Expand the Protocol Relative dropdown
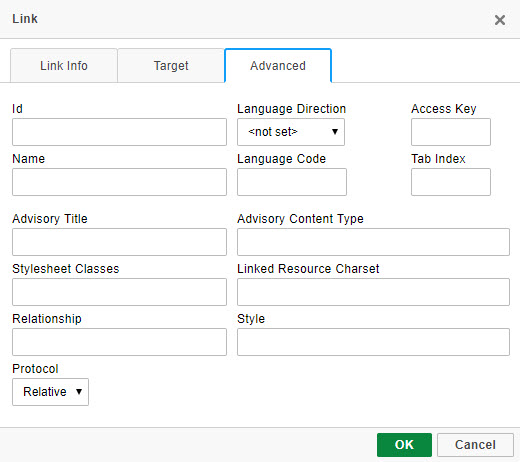520x462 pixels. 50,392
